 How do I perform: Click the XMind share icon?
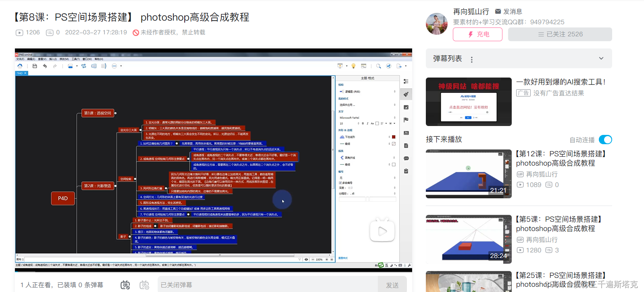tap(389, 66)
